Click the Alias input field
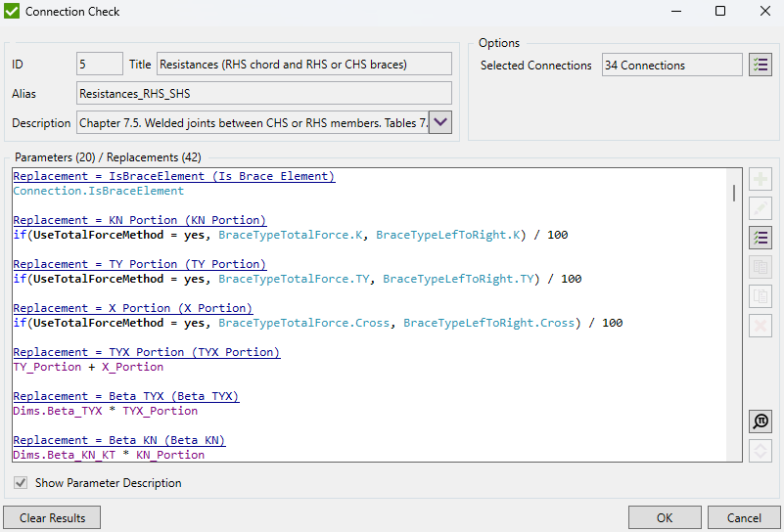 (x=263, y=93)
